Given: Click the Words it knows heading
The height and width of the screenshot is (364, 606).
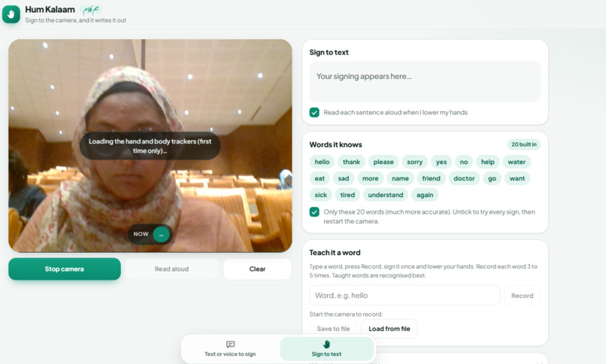Looking at the screenshot, I should (335, 144).
